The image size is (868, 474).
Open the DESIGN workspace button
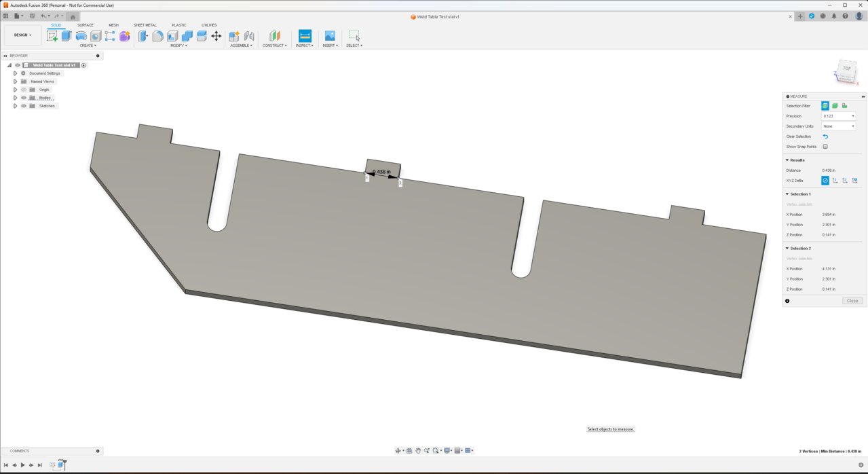pos(22,35)
